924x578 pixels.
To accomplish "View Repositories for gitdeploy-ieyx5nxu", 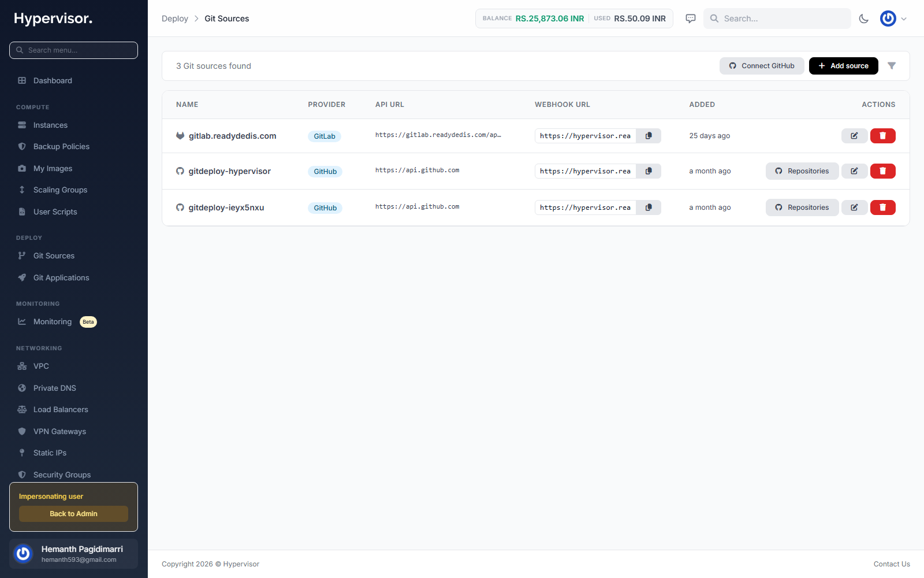I will click(802, 208).
